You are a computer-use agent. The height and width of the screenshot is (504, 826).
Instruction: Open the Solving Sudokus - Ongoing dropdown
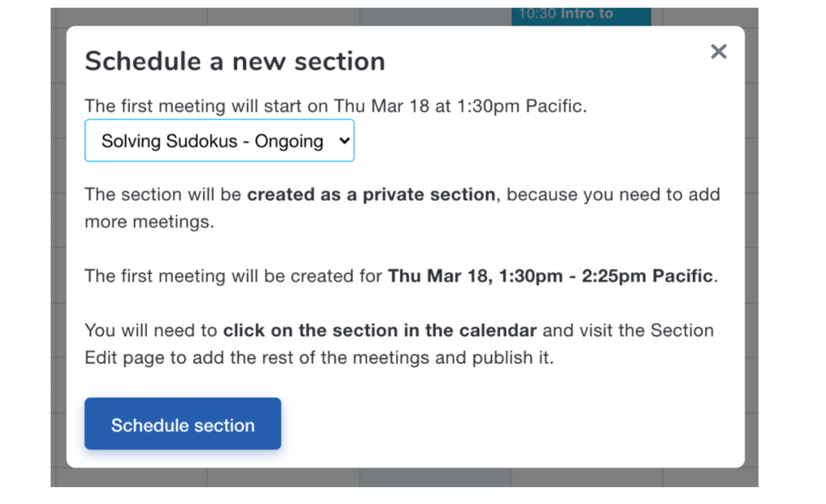click(x=219, y=141)
